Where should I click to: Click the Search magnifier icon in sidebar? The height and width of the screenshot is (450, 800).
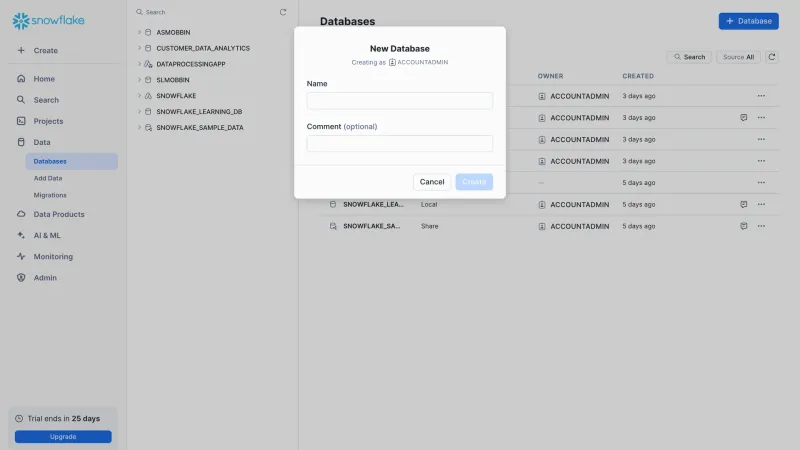(x=21, y=100)
